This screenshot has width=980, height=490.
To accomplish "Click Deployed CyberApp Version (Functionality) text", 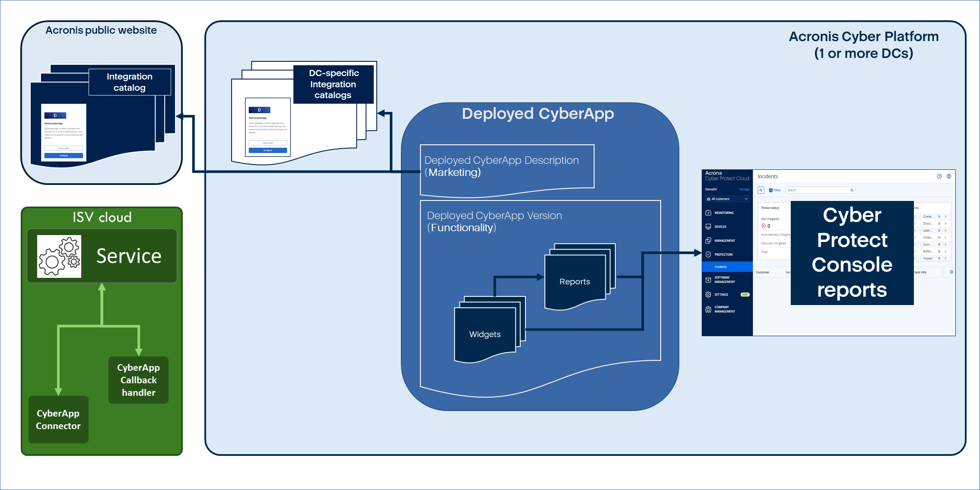I will [494, 222].
